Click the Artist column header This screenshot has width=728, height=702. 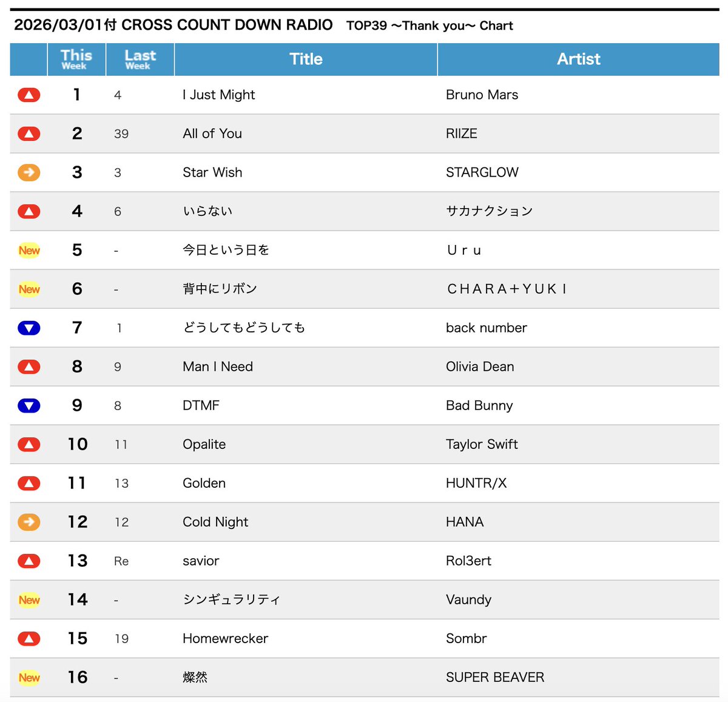coord(579,59)
